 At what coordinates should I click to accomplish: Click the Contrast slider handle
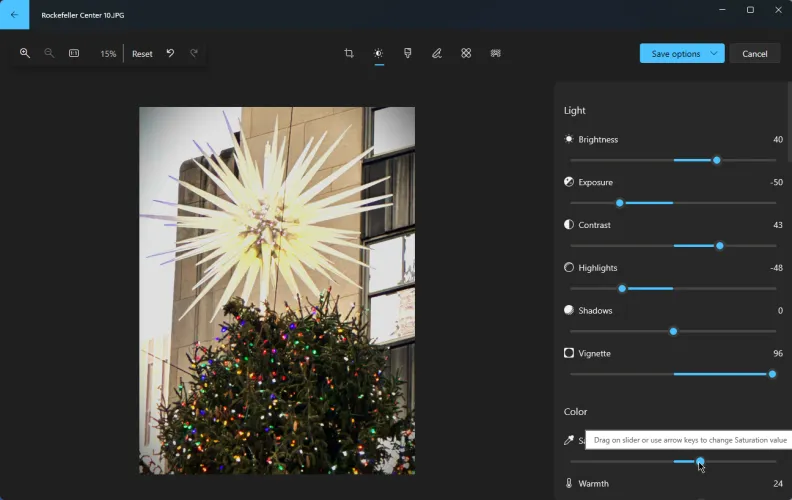coord(719,246)
